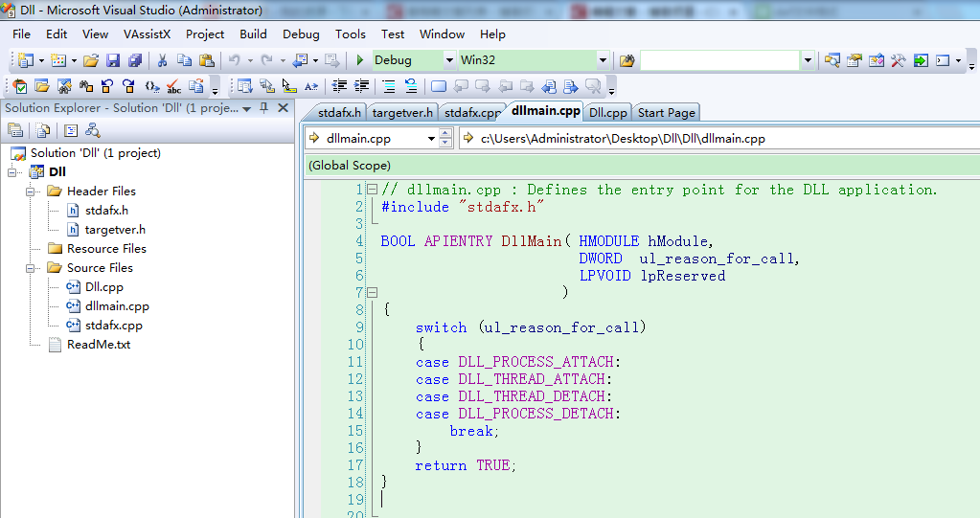This screenshot has height=518, width=980.
Task: Click the Start Page green arrow icon
Action: (921, 60)
